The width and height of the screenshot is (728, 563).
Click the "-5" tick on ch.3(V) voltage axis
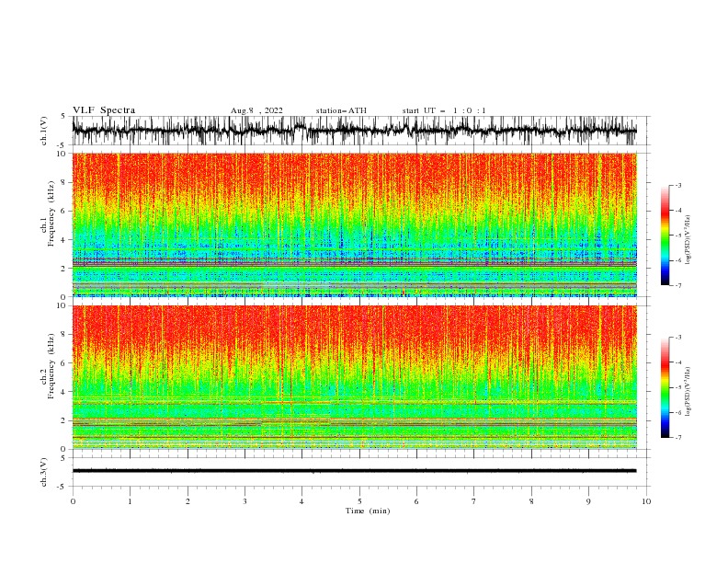click(63, 487)
